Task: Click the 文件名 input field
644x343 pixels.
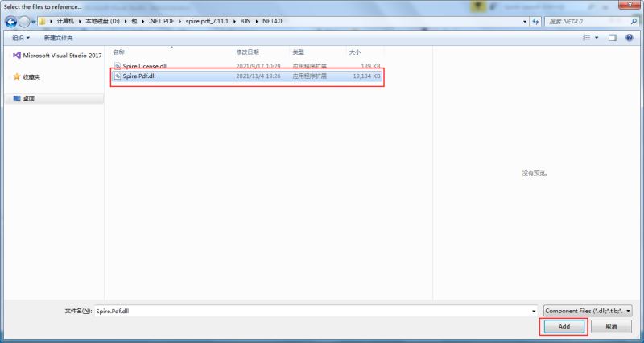Action: [x=316, y=311]
